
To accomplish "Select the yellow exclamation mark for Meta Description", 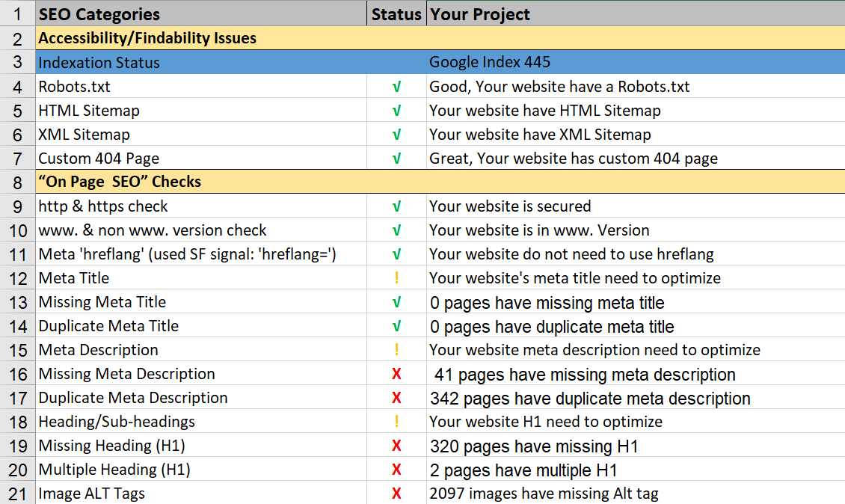I will (396, 350).
